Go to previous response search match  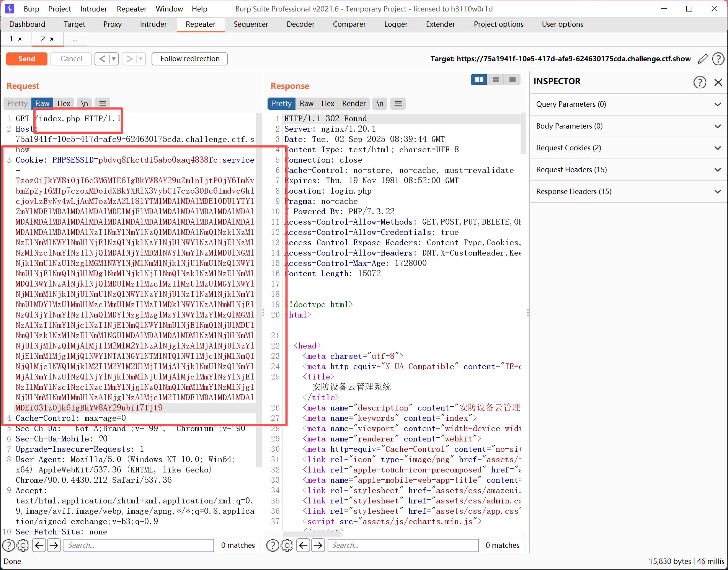pos(303,545)
